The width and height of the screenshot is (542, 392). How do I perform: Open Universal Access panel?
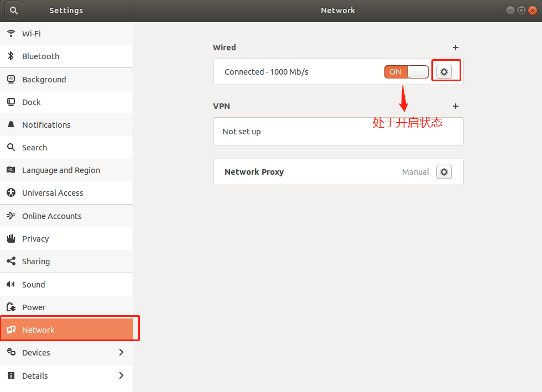pos(66,193)
